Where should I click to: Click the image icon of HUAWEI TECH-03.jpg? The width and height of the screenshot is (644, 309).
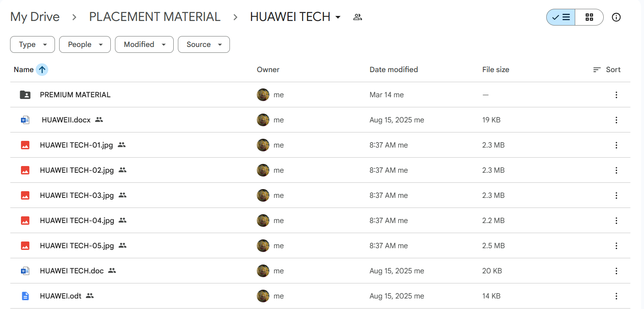coord(25,195)
